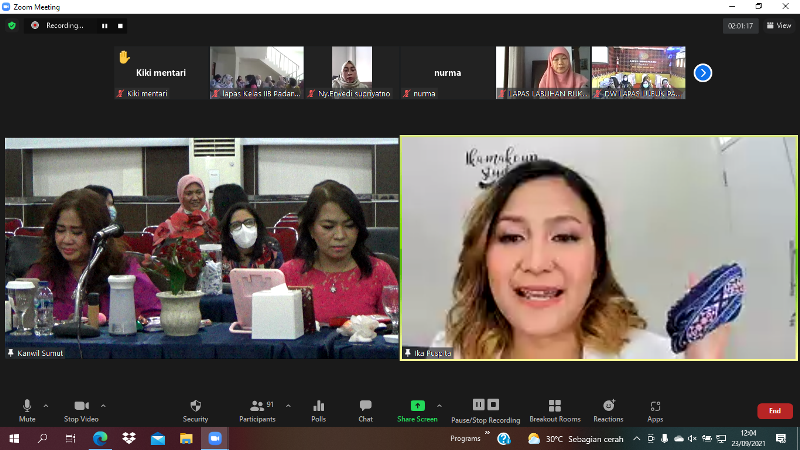Open the Security options
This screenshot has height=450, width=800.
[x=195, y=409]
